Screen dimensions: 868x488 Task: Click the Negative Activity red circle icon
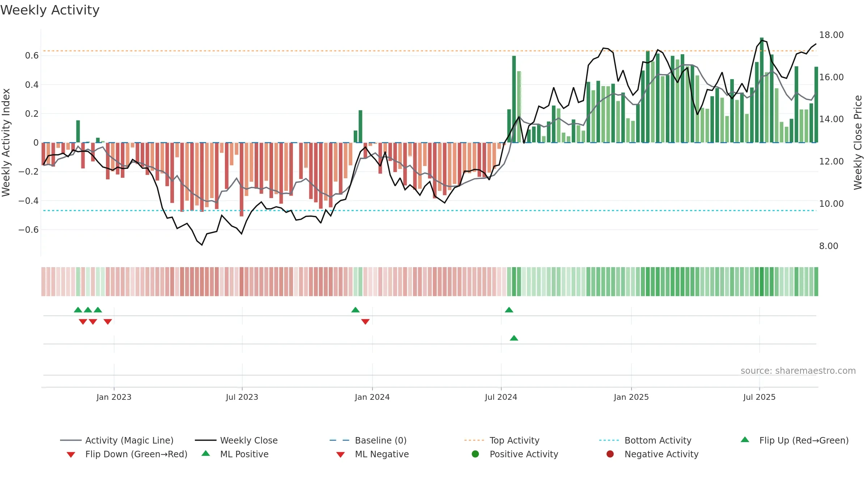click(610, 454)
